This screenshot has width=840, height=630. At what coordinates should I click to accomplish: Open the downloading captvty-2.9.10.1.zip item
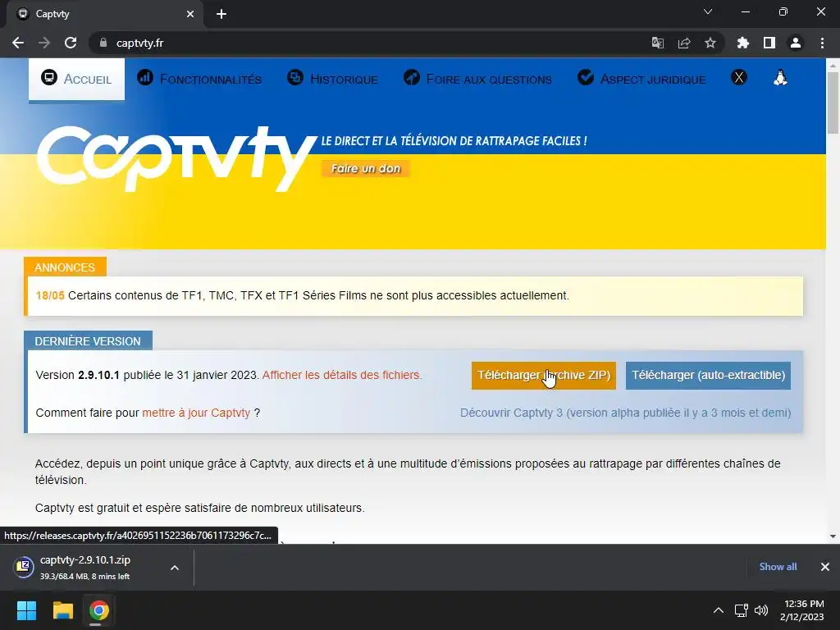tap(84, 567)
